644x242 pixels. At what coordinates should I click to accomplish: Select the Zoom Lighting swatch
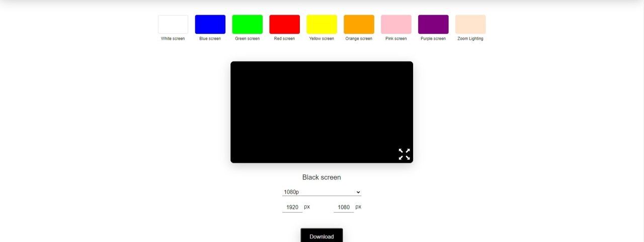(x=470, y=24)
